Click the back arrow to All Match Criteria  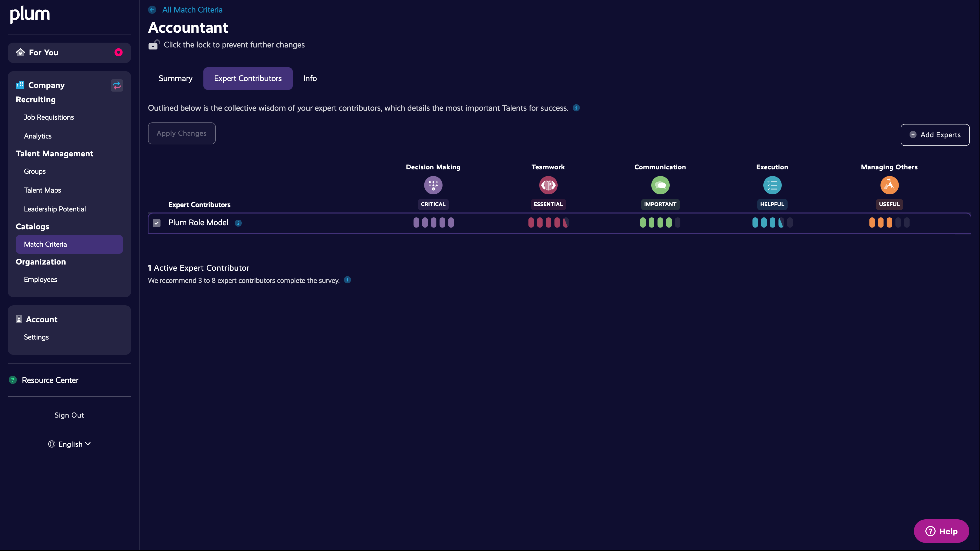pos(152,10)
